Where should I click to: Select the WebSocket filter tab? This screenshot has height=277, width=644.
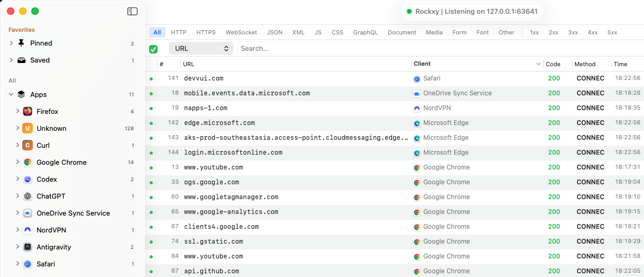click(x=241, y=32)
